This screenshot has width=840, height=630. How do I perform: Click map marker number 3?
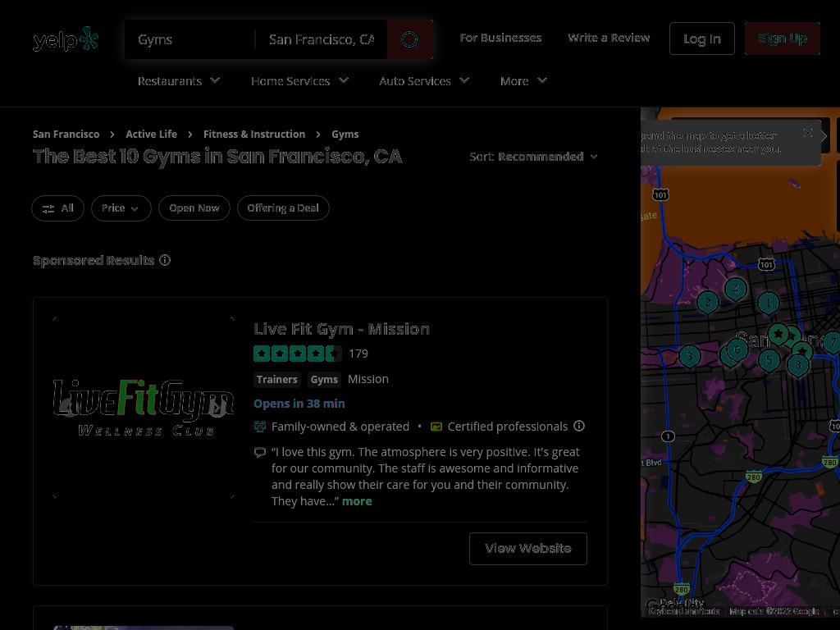click(689, 356)
